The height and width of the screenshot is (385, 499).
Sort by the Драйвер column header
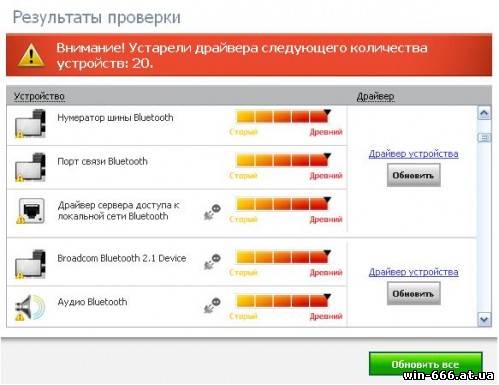(375, 96)
